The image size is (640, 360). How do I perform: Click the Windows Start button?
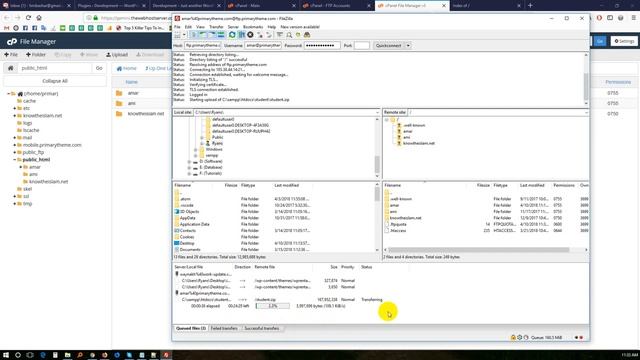coord(6,355)
